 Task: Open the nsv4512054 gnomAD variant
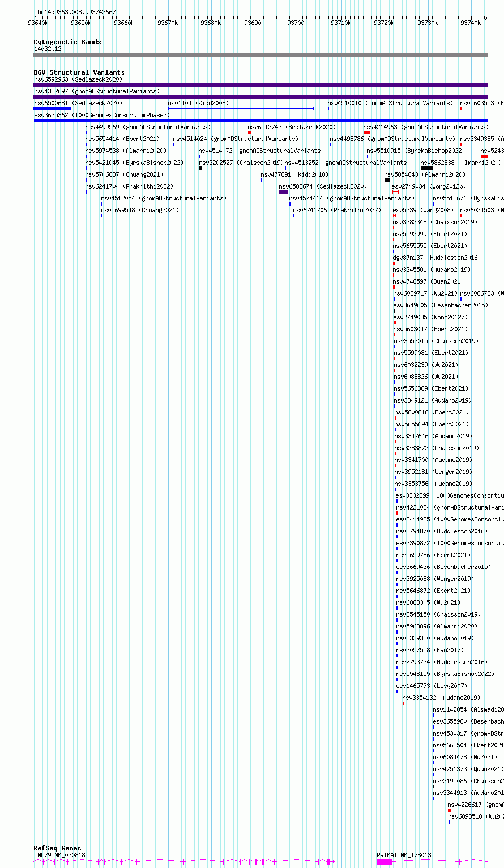164,198
